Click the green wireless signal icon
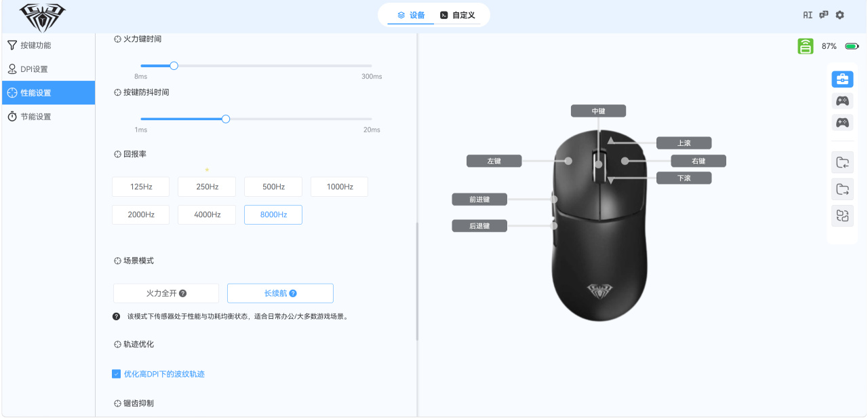 tap(806, 46)
